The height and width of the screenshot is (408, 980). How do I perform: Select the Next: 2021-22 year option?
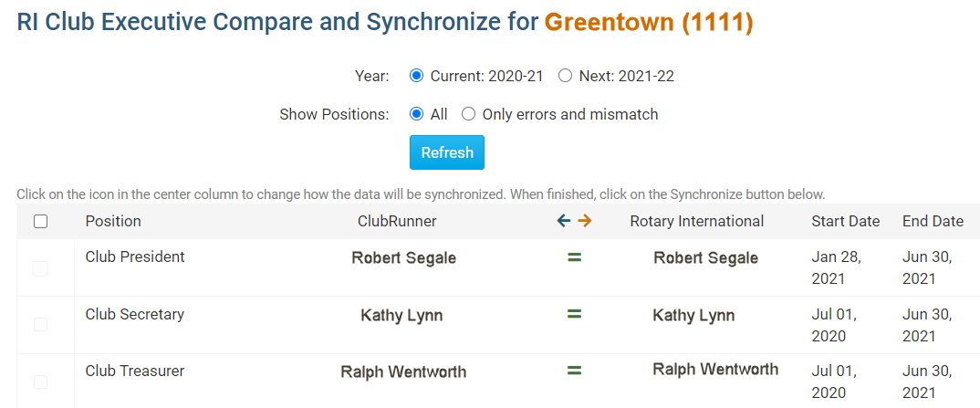pos(565,77)
